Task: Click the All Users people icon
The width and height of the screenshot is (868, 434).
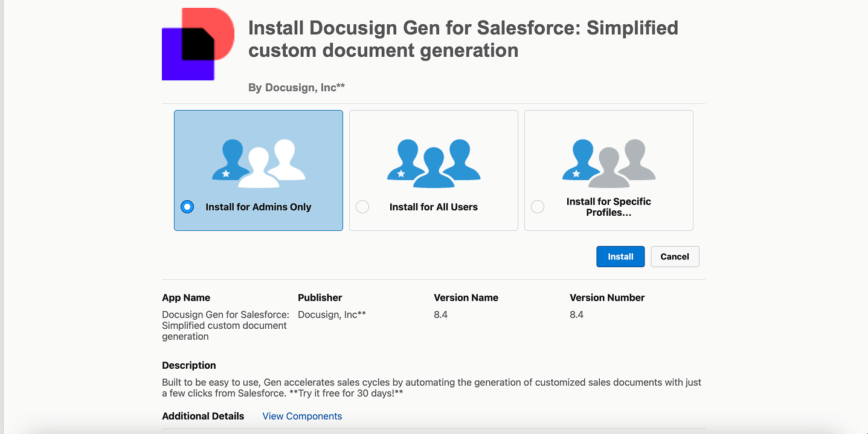Action: pos(434,164)
